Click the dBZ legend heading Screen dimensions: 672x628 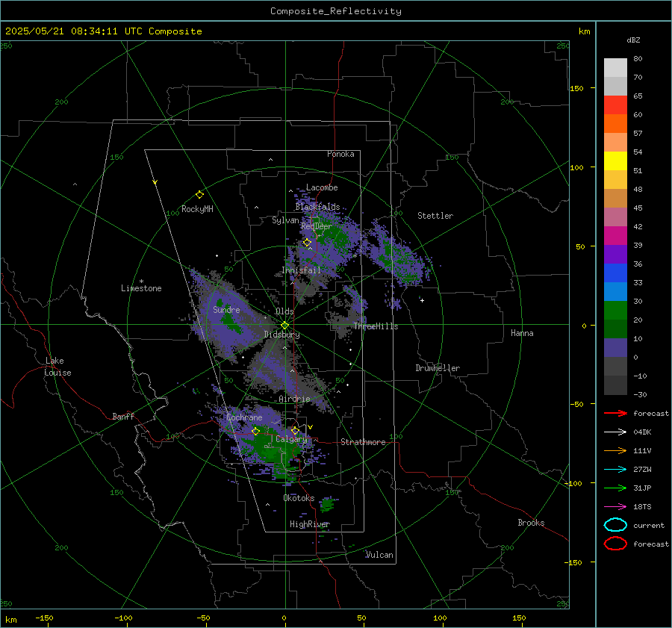633,40
